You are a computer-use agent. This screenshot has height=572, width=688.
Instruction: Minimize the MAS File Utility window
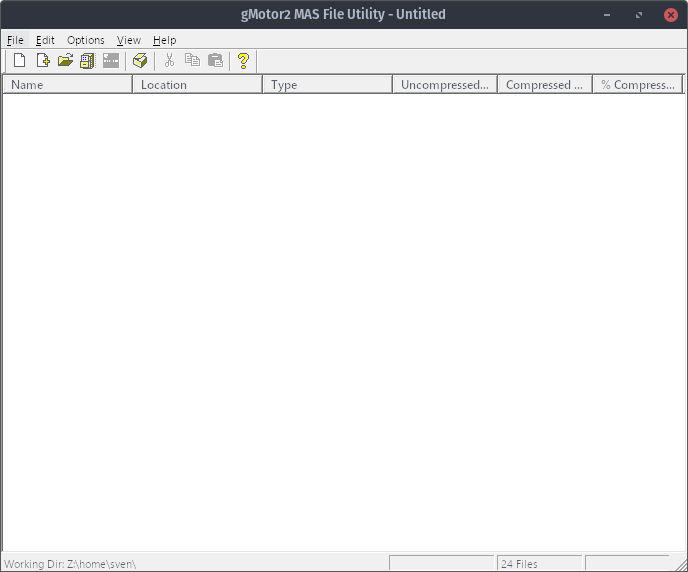(607, 15)
